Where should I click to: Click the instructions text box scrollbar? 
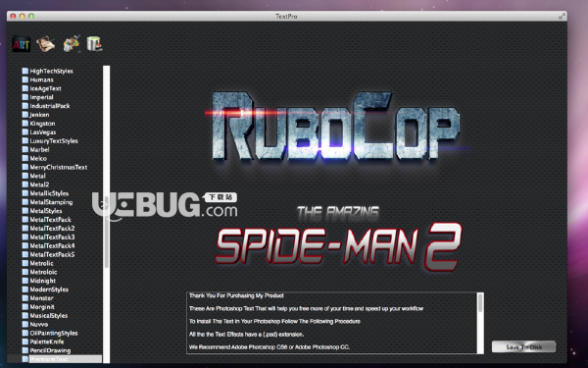point(480,323)
